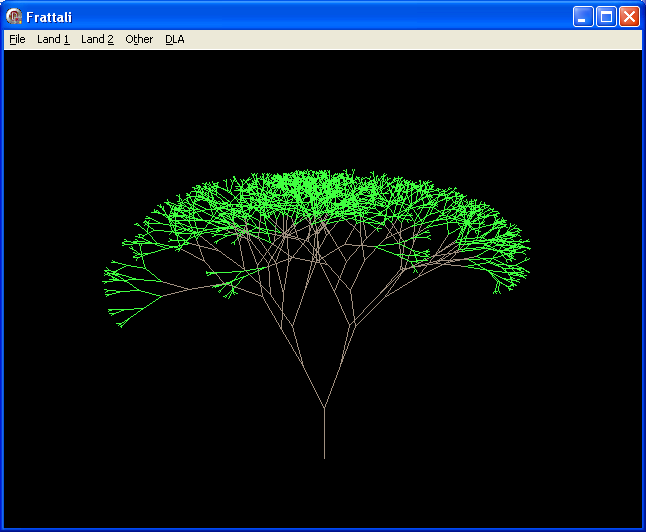
Task: Open the Land 2 menu
Action: pyautogui.click(x=97, y=40)
